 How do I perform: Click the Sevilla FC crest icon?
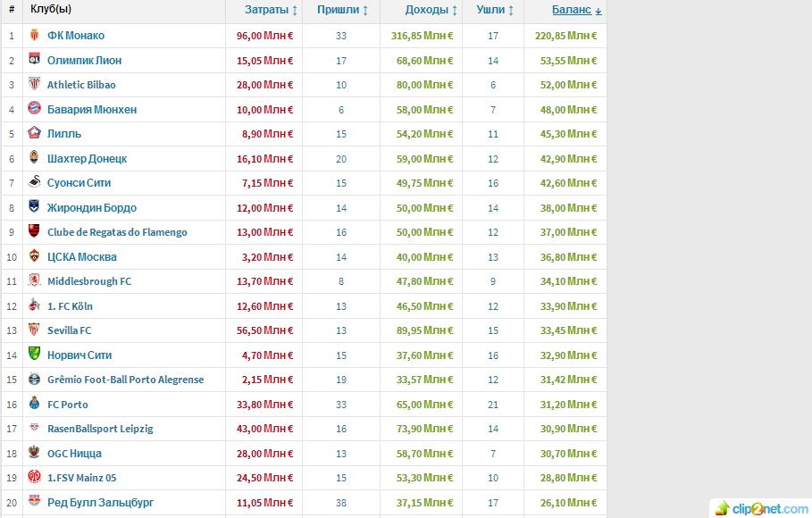pyautogui.click(x=34, y=330)
